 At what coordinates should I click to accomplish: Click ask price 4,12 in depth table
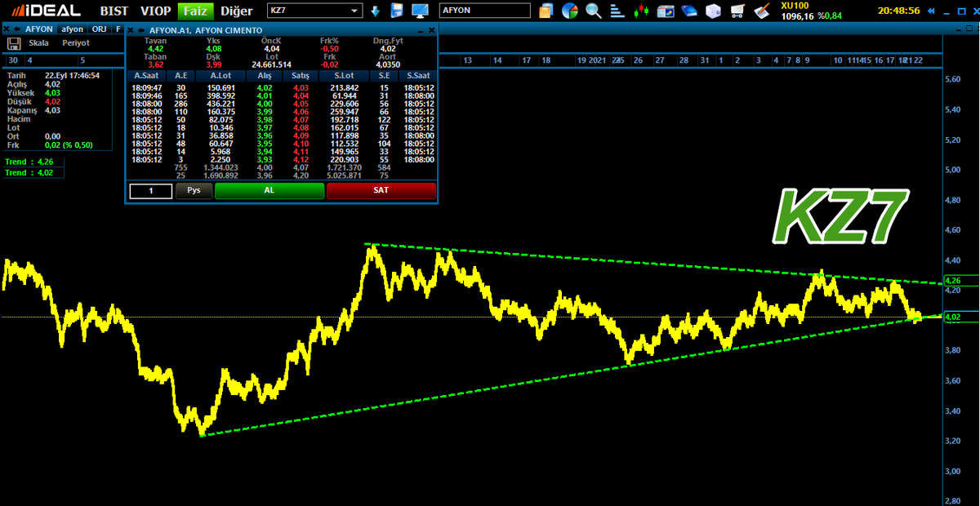[301, 159]
